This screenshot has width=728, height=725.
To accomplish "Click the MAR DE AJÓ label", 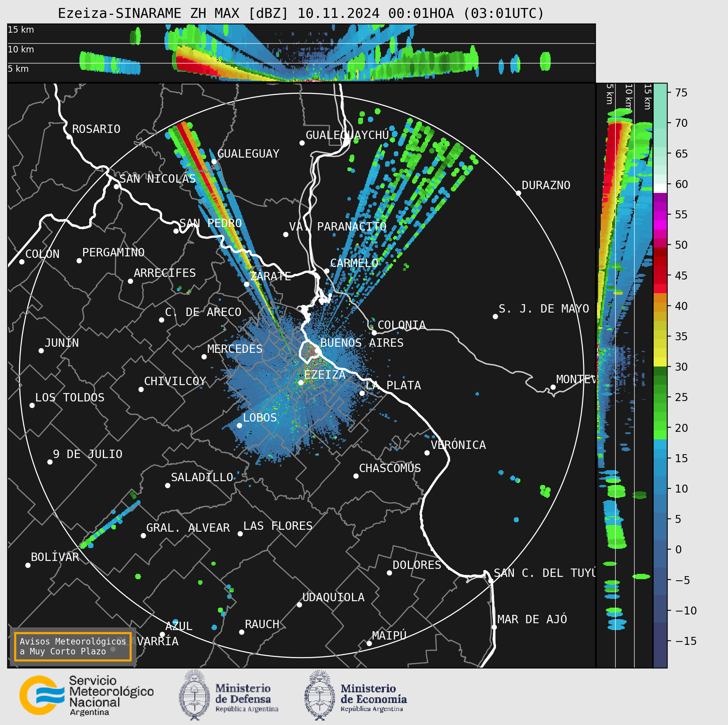I will 532,619.
